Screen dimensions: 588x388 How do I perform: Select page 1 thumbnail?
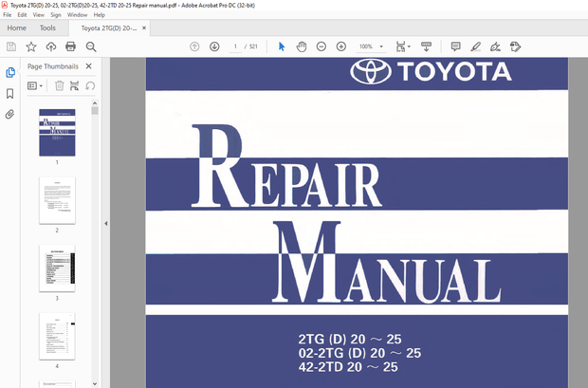57,133
